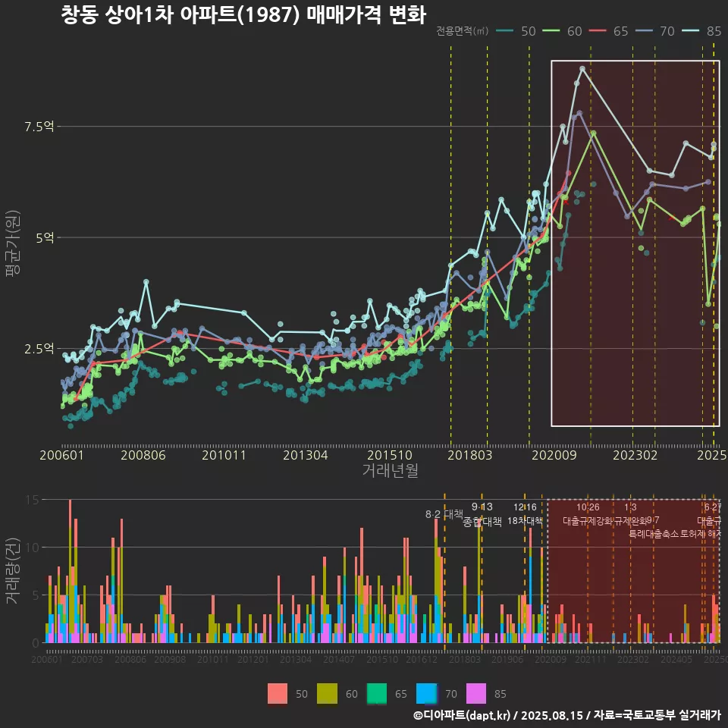Click the '특례대출축소' annotation text

coord(654,534)
